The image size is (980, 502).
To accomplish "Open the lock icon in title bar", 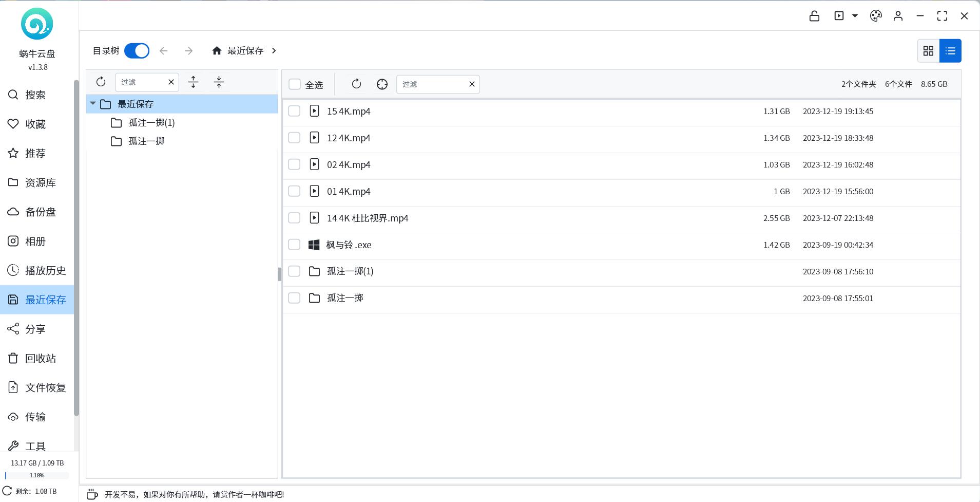I will click(814, 16).
